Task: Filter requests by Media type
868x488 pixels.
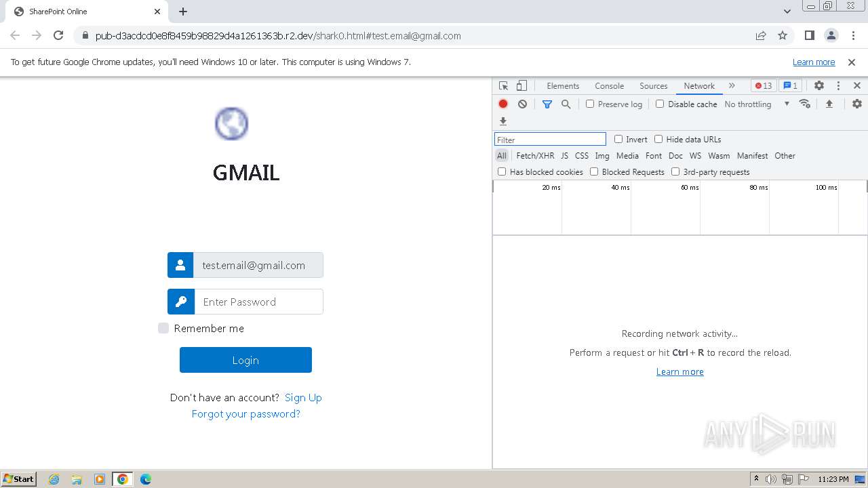Action: coord(627,156)
